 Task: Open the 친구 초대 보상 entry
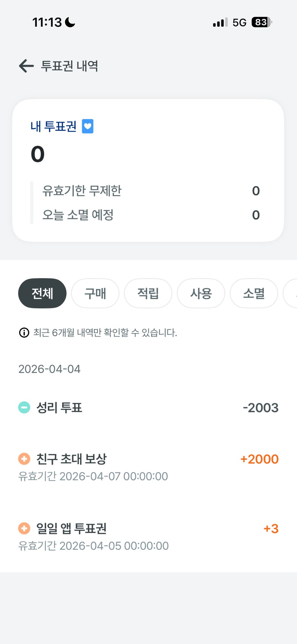coord(148,466)
